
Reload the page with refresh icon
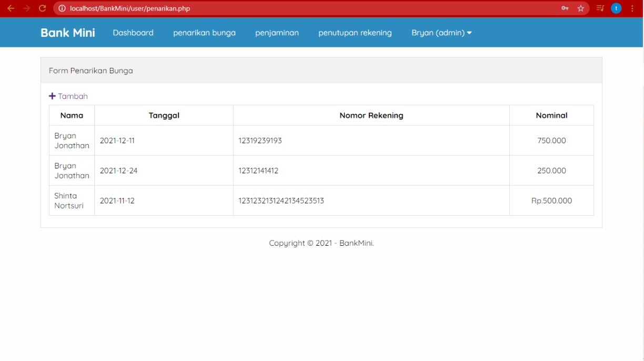tap(43, 8)
